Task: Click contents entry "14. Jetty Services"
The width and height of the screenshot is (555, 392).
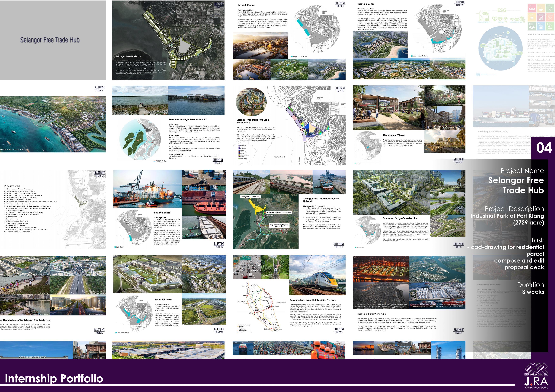Action: click(x=13, y=217)
